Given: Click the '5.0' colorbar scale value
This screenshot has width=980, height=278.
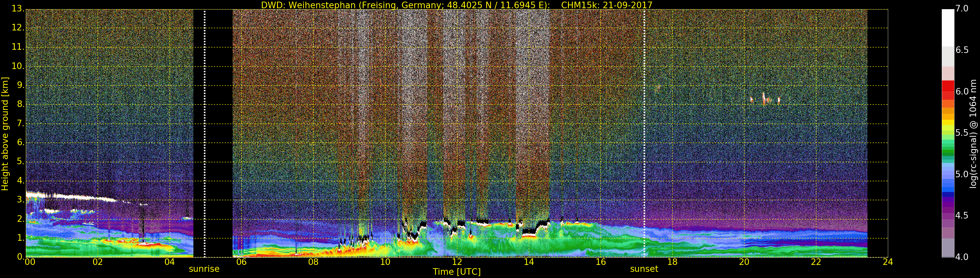Looking at the screenshot, I should 962,174.
